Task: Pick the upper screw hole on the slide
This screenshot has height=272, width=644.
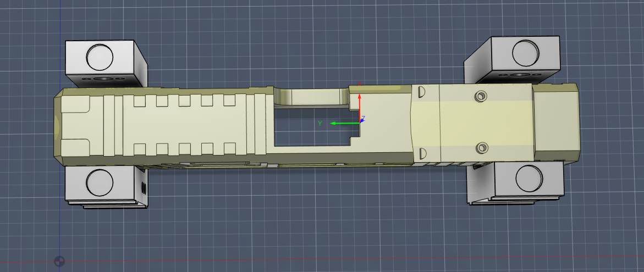Action: [482, 96]
